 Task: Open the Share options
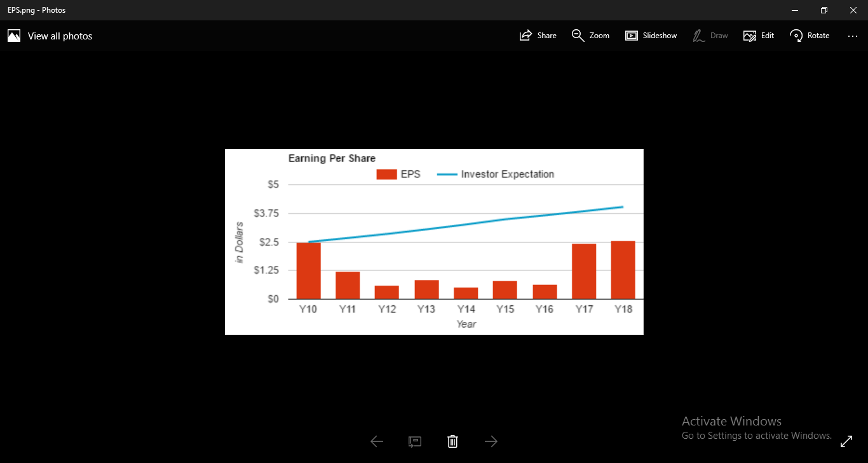click(538, 35)
